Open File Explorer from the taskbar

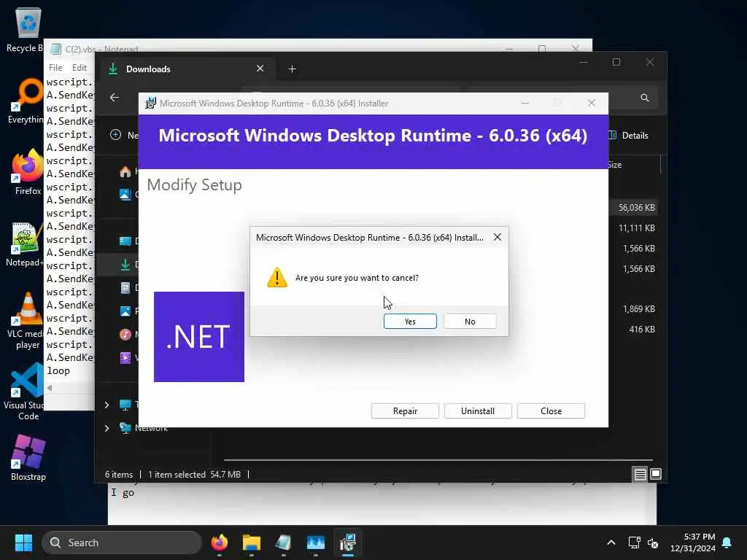point(251,542)
